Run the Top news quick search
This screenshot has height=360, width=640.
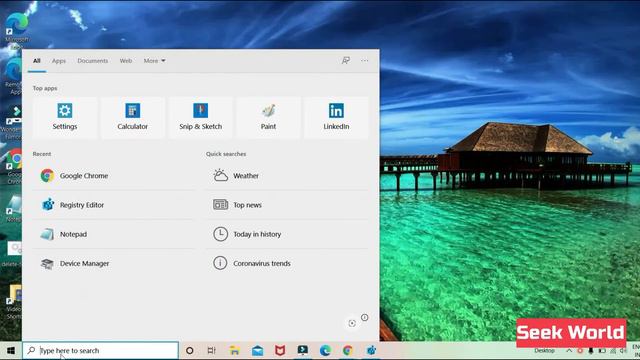point(287,205)
